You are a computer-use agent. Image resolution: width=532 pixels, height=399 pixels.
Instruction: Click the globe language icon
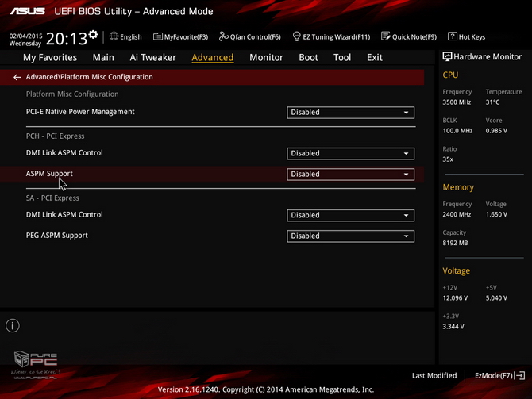point(114,36)
